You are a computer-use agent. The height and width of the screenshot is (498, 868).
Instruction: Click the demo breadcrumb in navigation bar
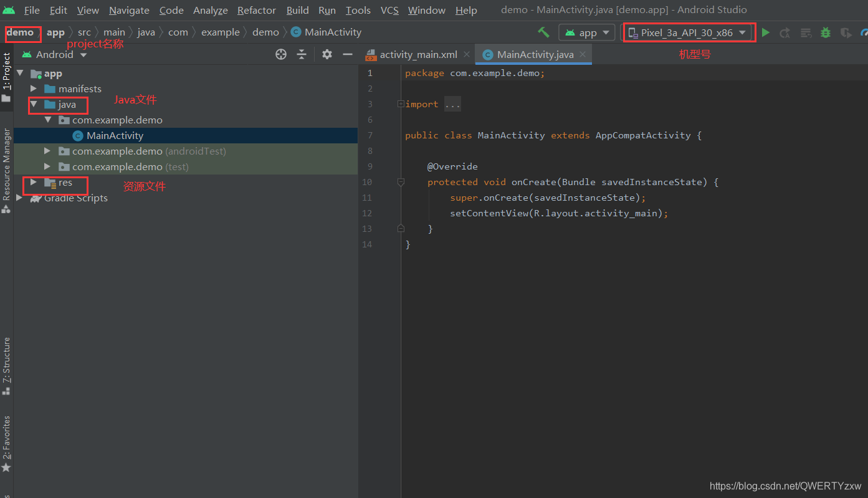tap(20, 32)
